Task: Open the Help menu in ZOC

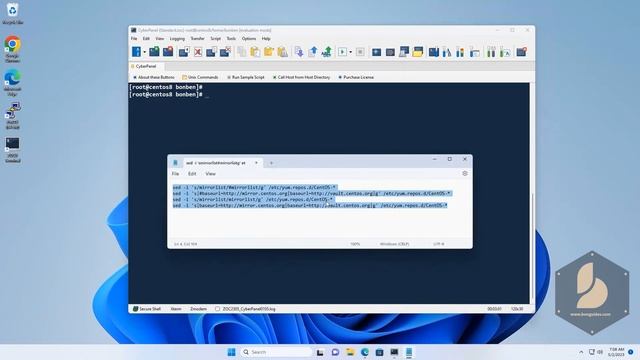Action: [x=266, y=38]
